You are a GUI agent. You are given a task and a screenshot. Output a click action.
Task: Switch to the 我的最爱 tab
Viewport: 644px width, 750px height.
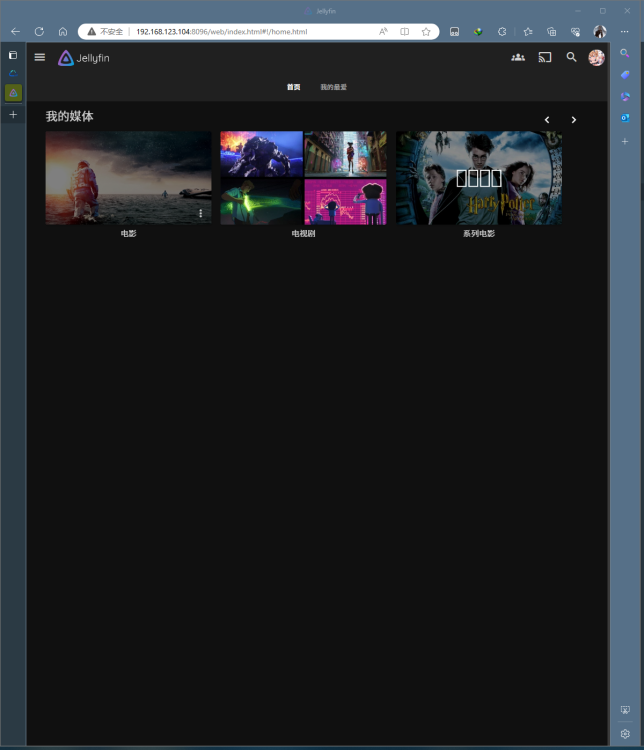coord(333,87)
